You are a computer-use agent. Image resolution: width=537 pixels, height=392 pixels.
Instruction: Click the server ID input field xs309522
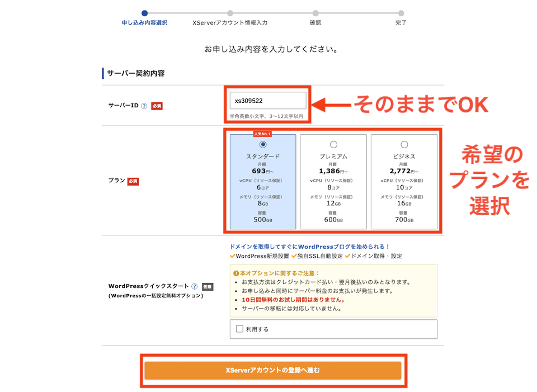tap(268, 101)
